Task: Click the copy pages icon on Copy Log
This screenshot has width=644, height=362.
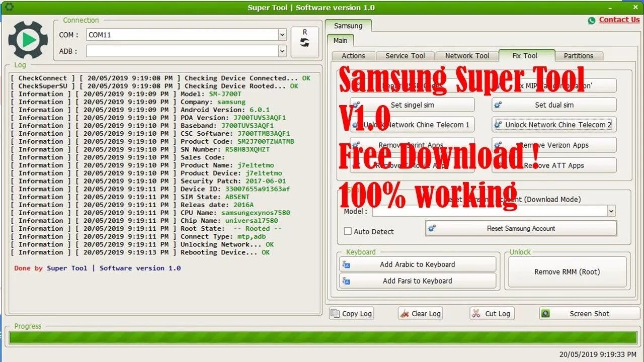Action: pyautogui.click(x=335, y=314)
